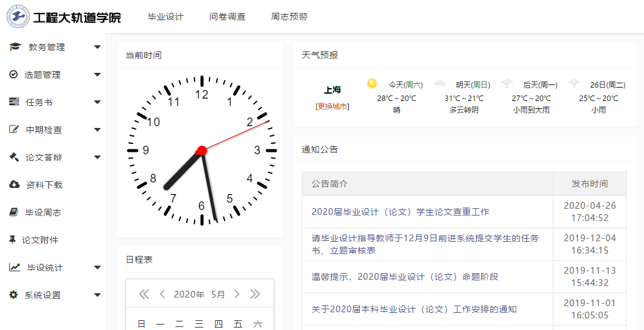644x330 pixels.
Task: Open the 周志预警 top menu
Action: [289, 17]
